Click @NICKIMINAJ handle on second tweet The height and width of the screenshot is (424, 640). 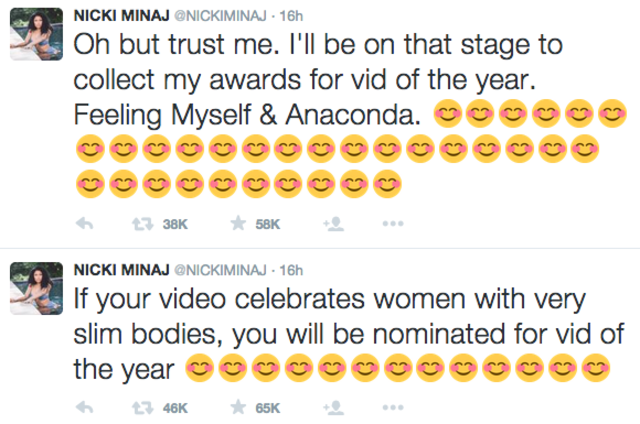pos(219,270)
